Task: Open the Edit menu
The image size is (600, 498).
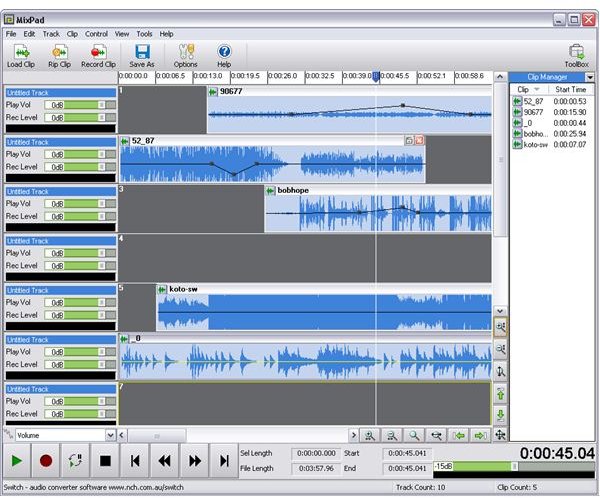Action: pyautogui.click(x=29, y=34)
